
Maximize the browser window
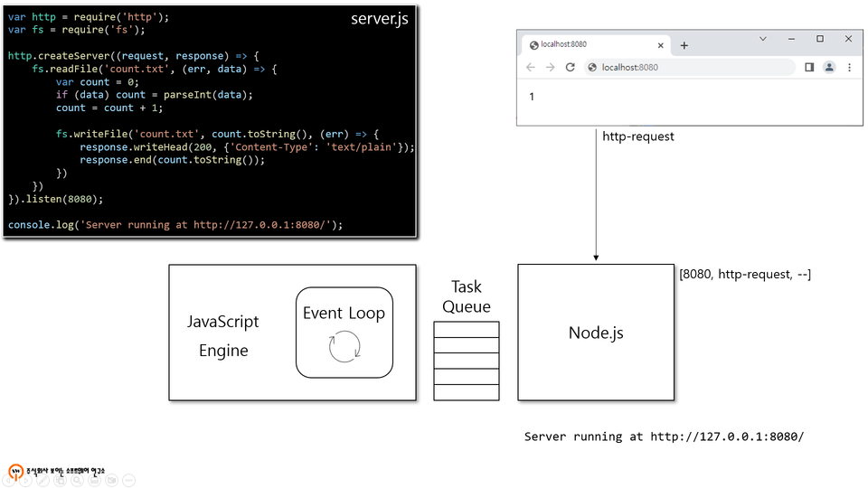(x=820, y=39)
